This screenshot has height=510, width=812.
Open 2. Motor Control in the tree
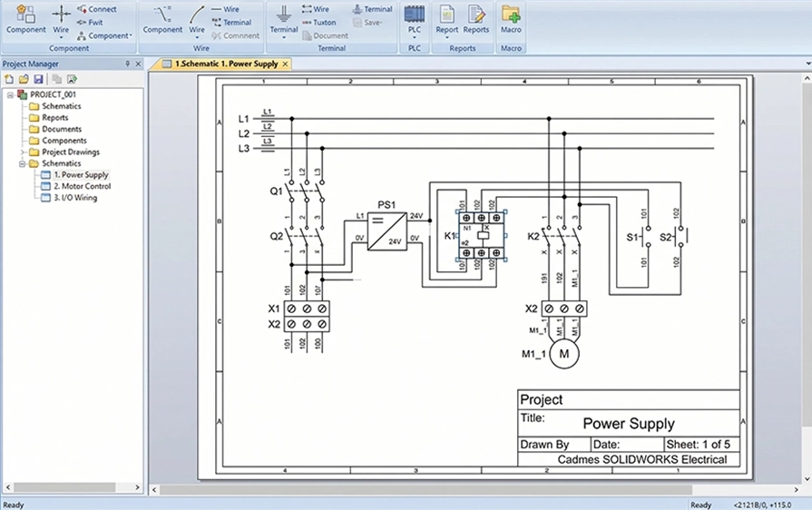(x=83, y=186)
